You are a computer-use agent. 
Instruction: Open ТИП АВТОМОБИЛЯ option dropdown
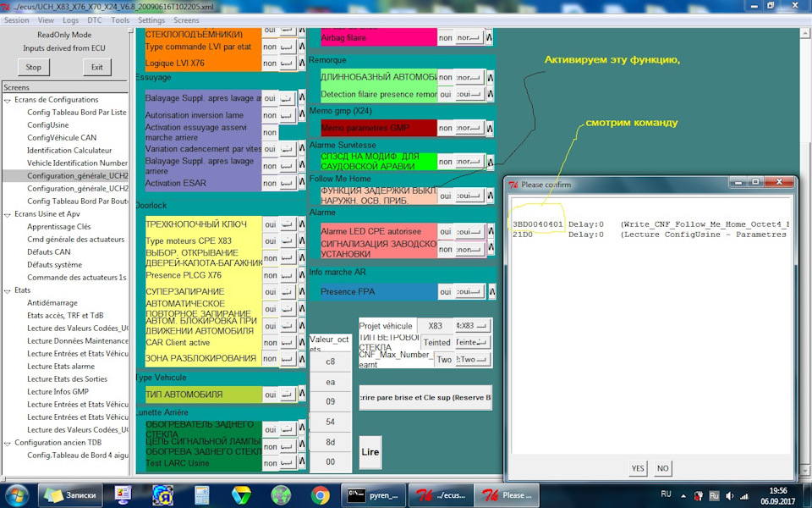[x=288, y=395]
